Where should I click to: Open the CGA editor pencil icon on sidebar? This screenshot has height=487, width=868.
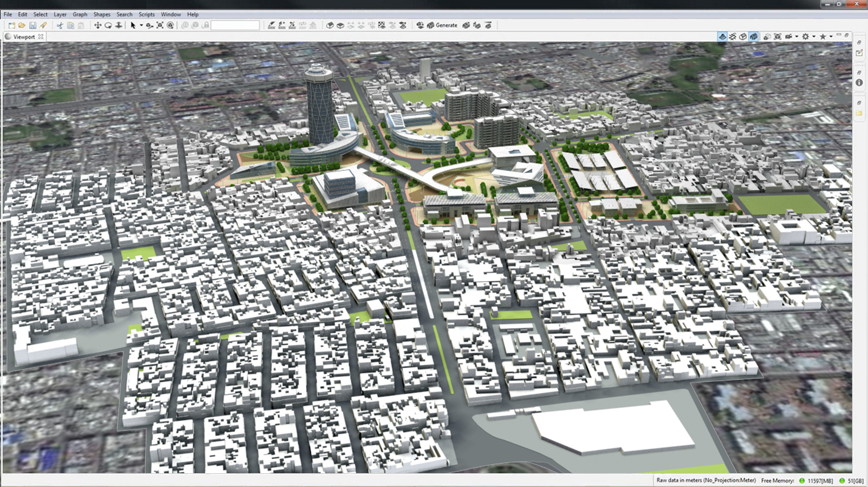pos(859,53)
